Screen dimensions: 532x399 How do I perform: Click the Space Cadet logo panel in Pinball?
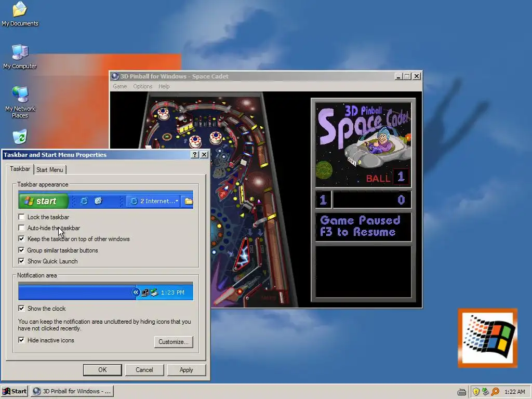point(363,145)
